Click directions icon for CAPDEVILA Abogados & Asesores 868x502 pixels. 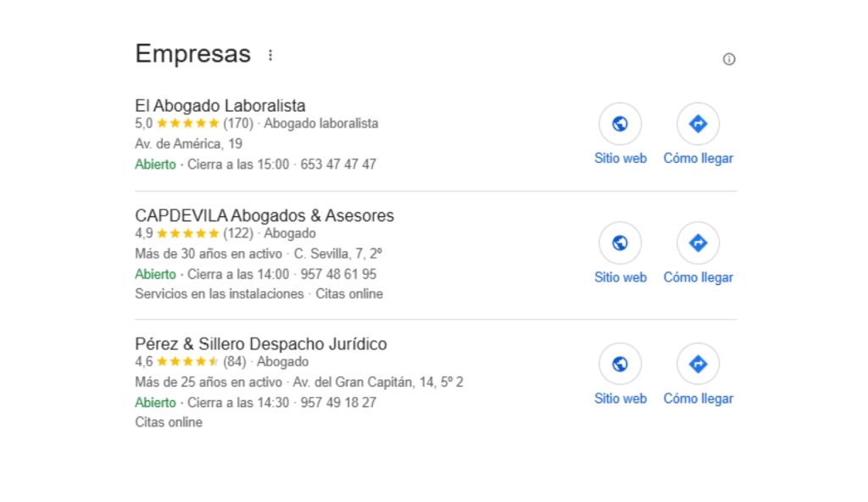[x=698, y=243]
